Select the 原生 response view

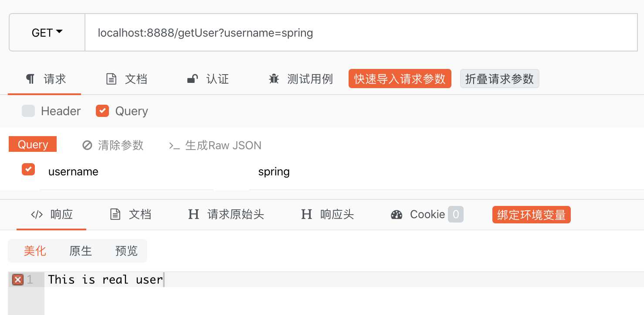(x=81, y=251)
